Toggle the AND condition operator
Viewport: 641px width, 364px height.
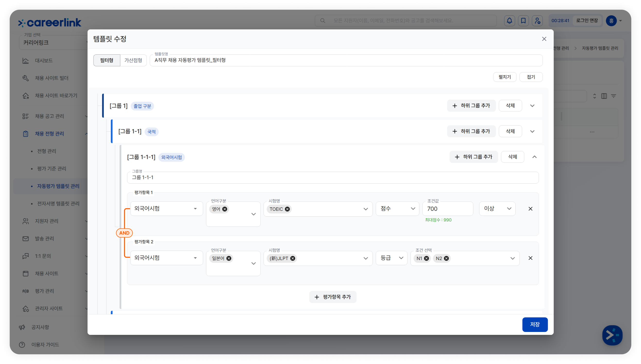click(x=124, y=233)
